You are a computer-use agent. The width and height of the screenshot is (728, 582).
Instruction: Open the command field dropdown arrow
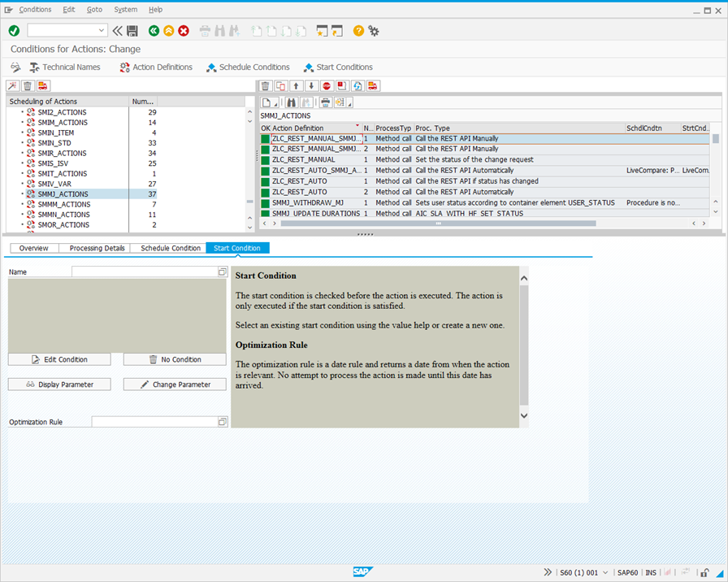(x=102, y=31)
